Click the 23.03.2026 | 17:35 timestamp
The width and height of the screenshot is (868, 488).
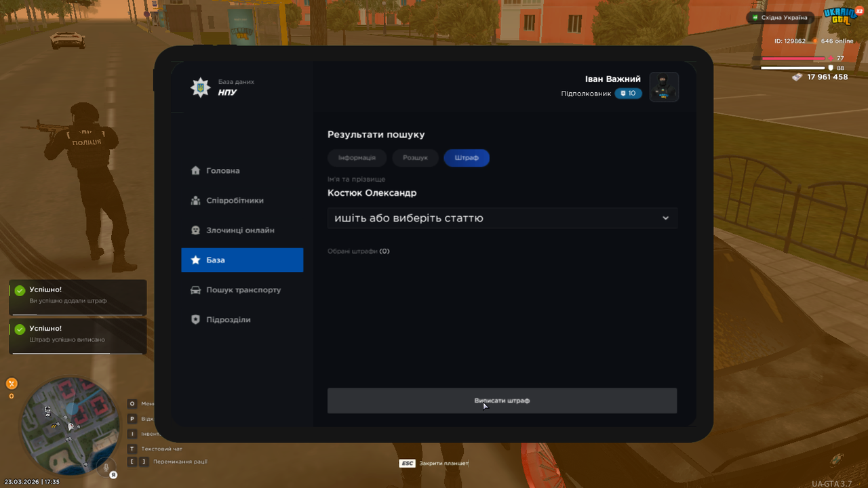tap(32, 482)
